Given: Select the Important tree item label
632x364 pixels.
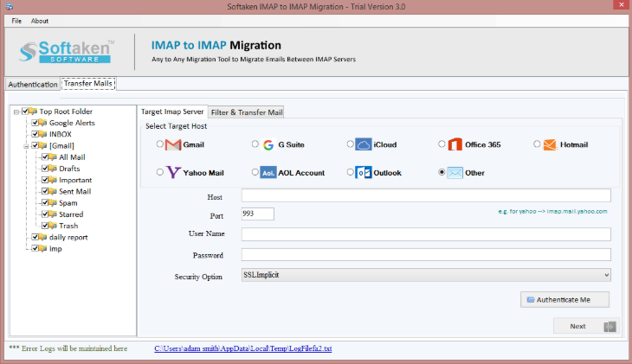Looking at the screenshot, I should [75, 180].
